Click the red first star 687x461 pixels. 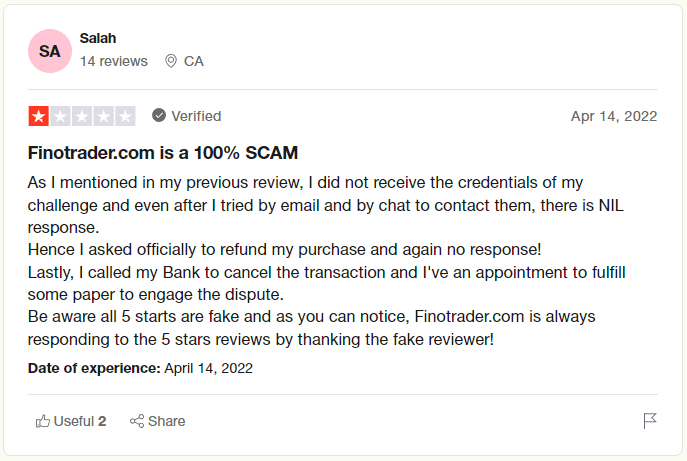click(x=39, y=116)
